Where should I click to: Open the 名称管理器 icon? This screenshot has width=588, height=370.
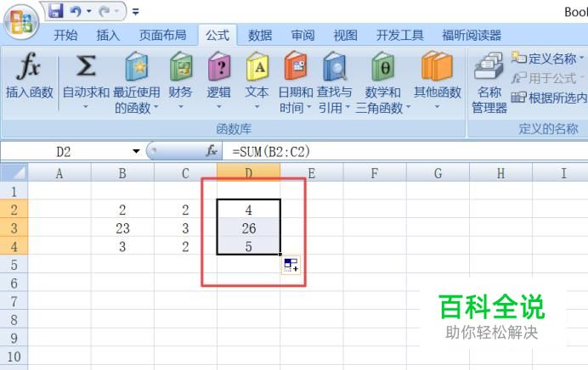click(x=489, y=66)
